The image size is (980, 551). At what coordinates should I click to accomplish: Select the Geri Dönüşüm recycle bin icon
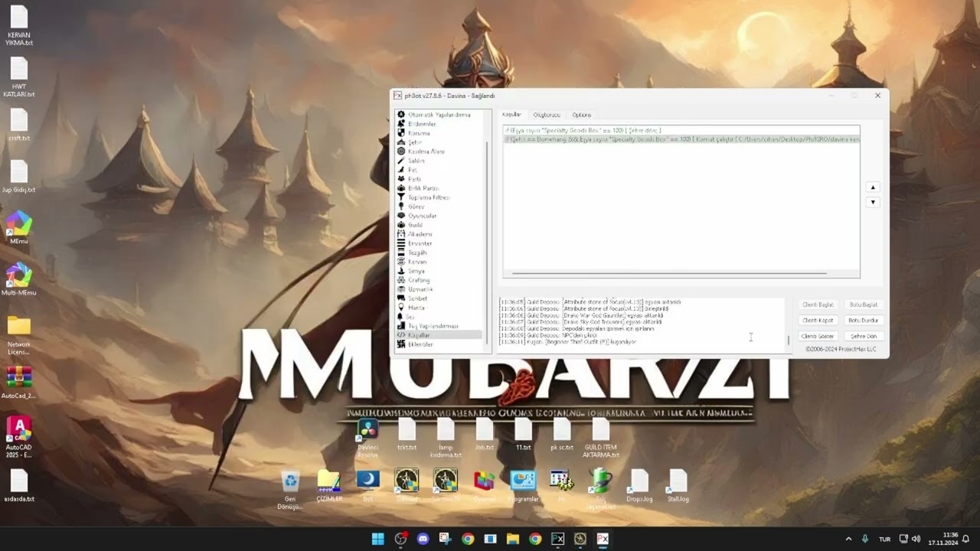[290, 490]
